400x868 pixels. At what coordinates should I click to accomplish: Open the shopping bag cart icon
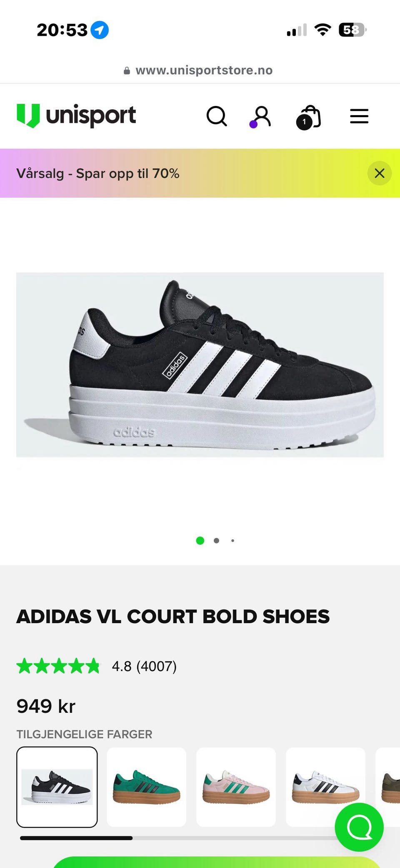pyautogui.click(x=308, y=117)
